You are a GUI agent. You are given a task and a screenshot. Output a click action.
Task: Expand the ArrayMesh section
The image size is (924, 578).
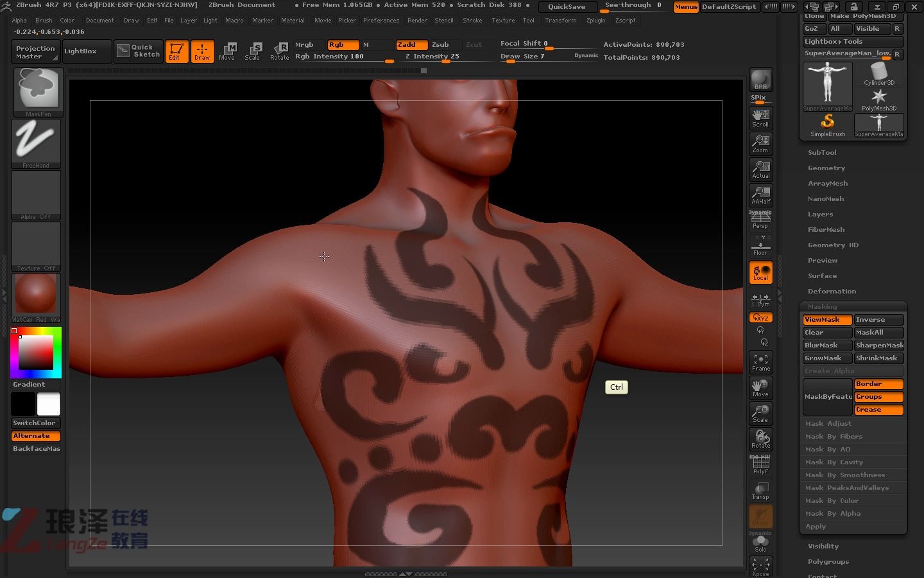click(828, 184)
